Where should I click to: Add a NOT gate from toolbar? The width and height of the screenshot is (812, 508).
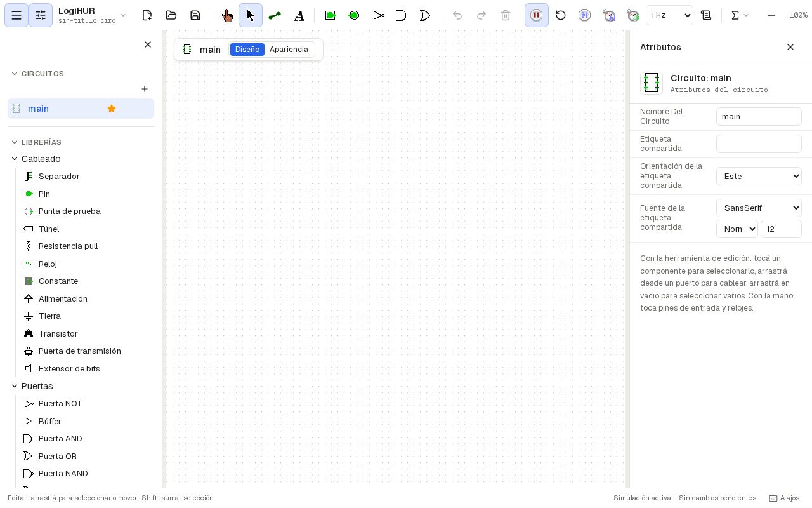point(379,15)
